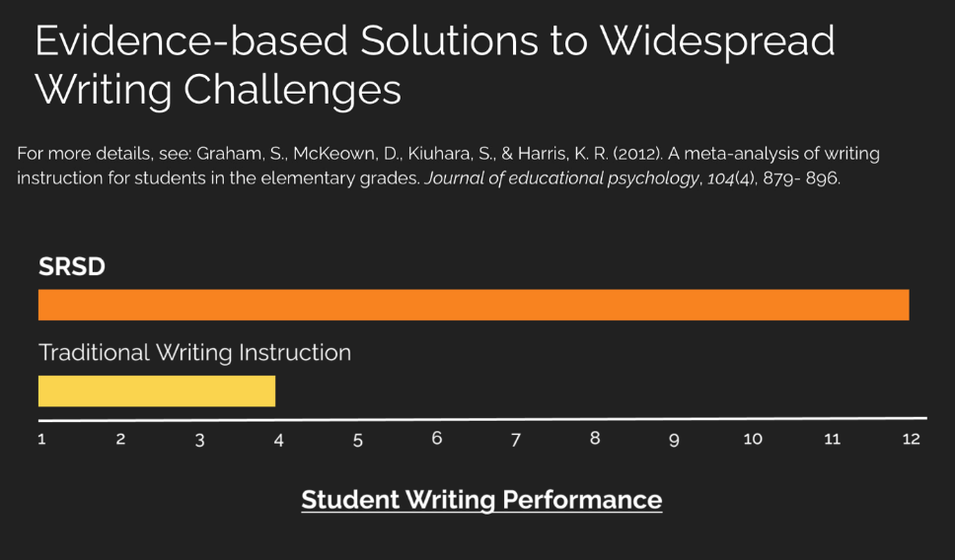Click axis number 9
This screenshot has width=955, height=560.
click(674, 440)
